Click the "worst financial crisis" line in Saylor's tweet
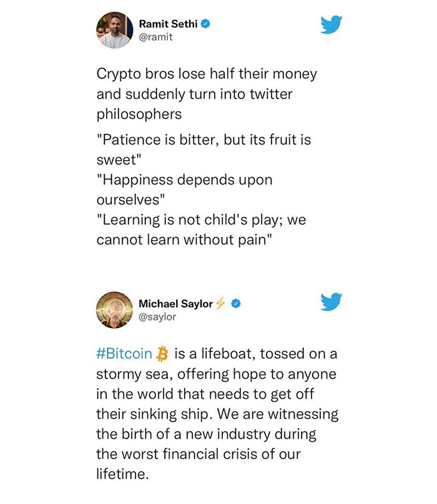This screenshot has height=504, width=437. coord(199,454)
